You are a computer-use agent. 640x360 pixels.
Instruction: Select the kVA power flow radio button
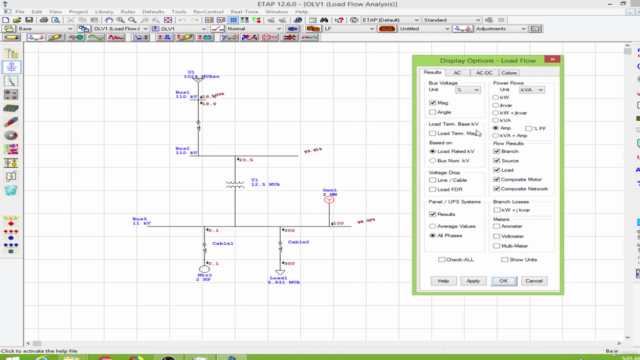[496, 120]
